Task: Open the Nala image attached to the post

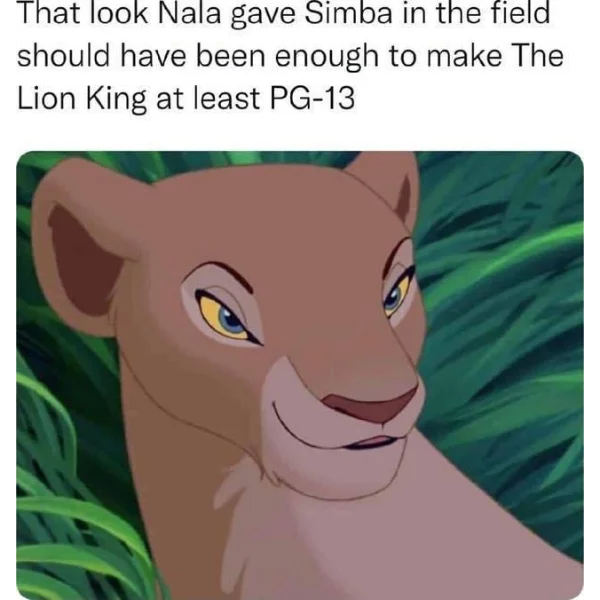Action: click(x=300, y=375)
